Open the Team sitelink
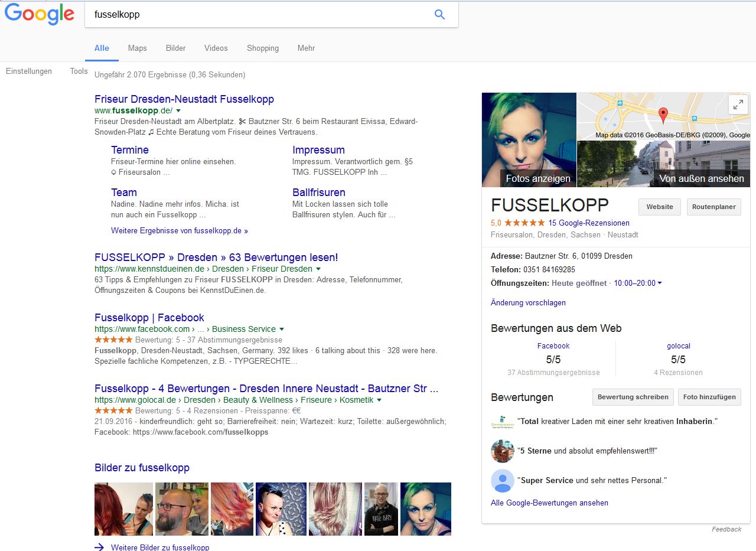 point(124,193)
